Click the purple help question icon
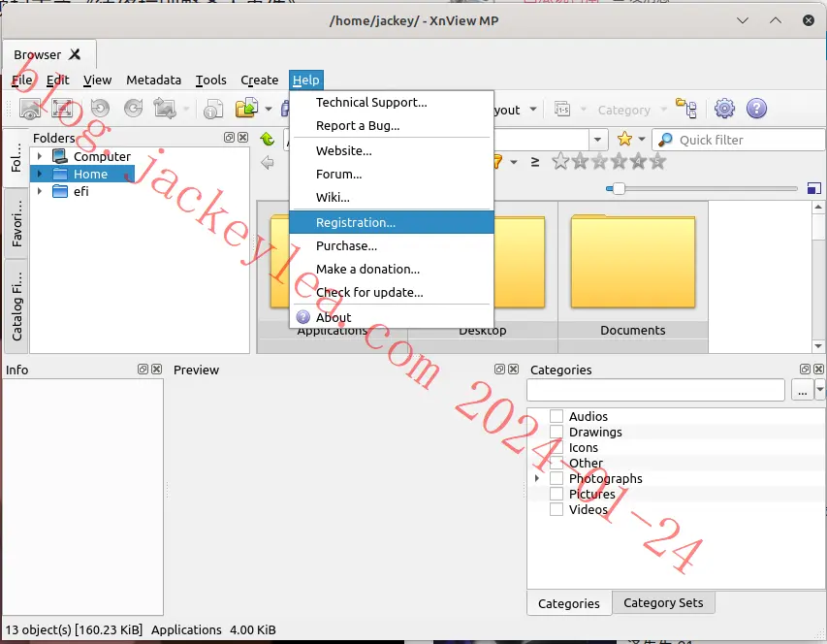Screen dimensions: 827x644 (756, 109)
